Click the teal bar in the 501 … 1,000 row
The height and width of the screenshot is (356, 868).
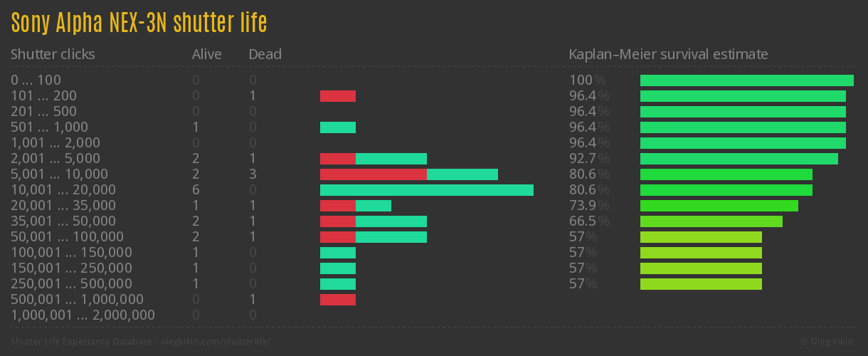click(338, 127)
